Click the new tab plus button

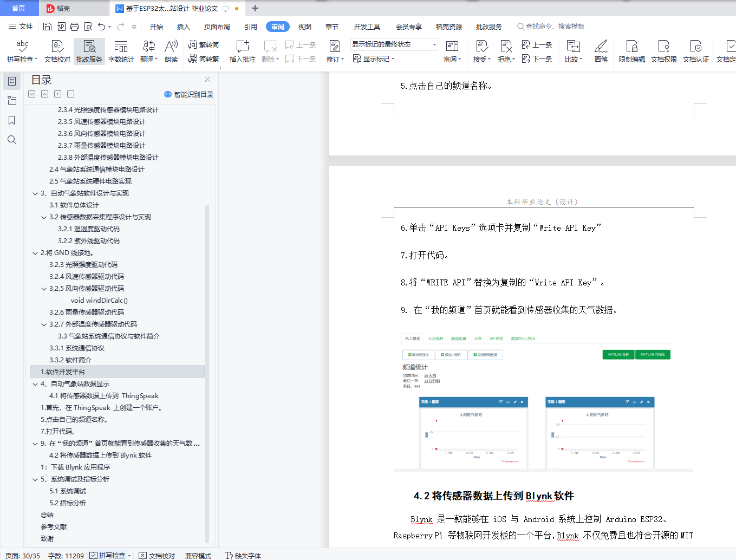[255, 8]
